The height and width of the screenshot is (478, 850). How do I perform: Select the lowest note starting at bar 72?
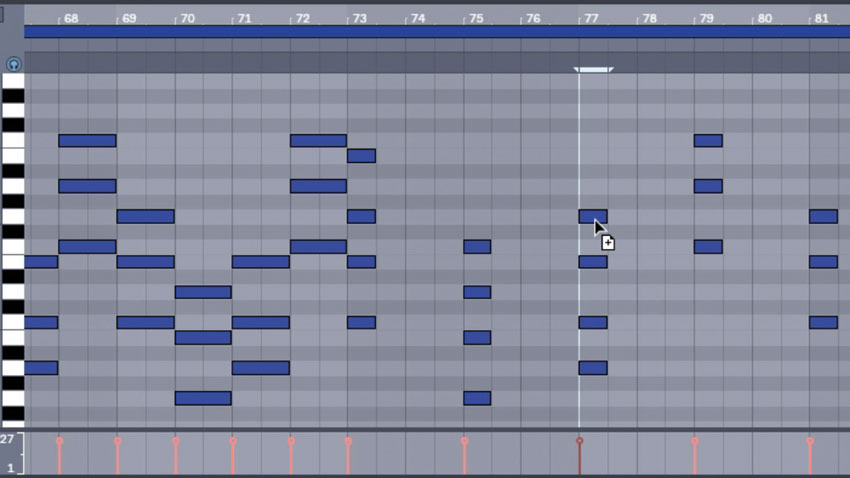(x=318, y=247)
